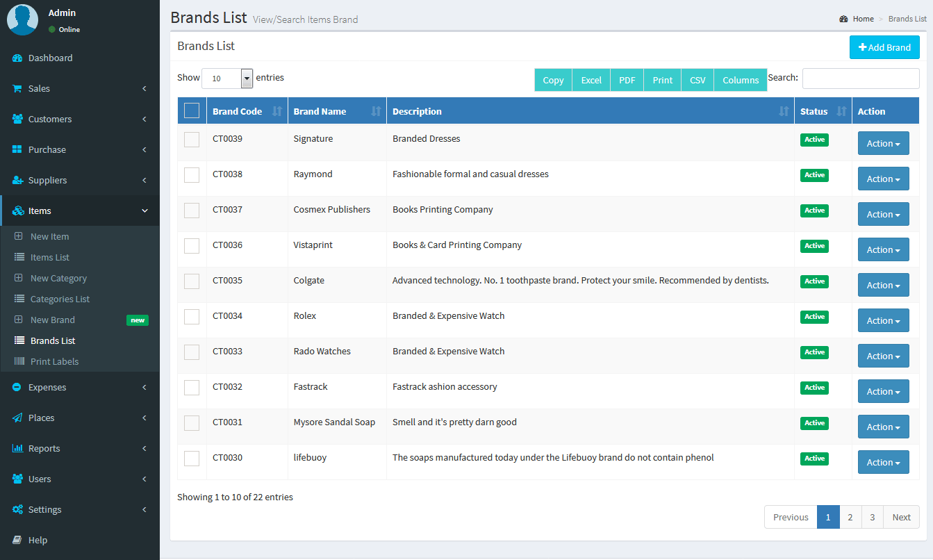Click the list icon beside Brands List
Screen dimensions: 933x560
click(x=19, y=341)
